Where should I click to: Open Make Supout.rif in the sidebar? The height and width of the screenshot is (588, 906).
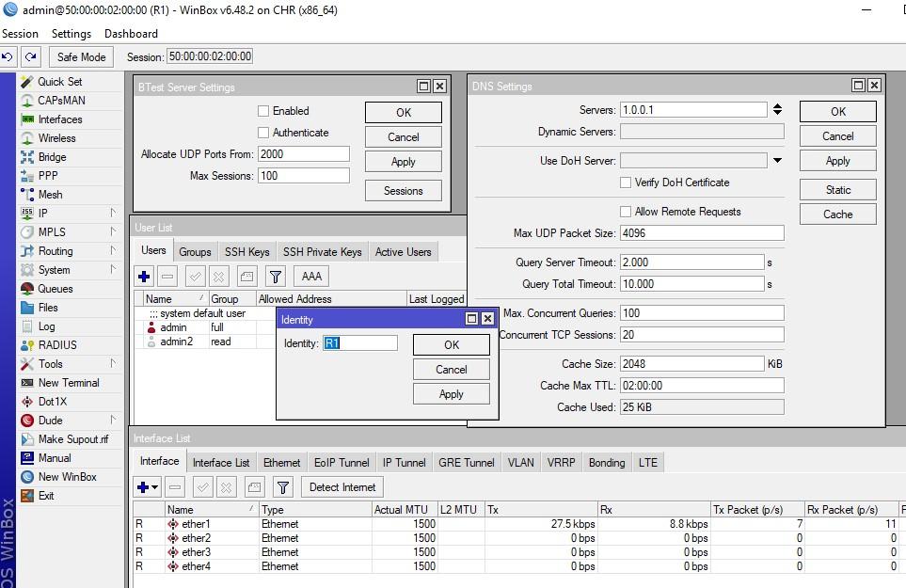pyautogui.click(x=72, y=439)
